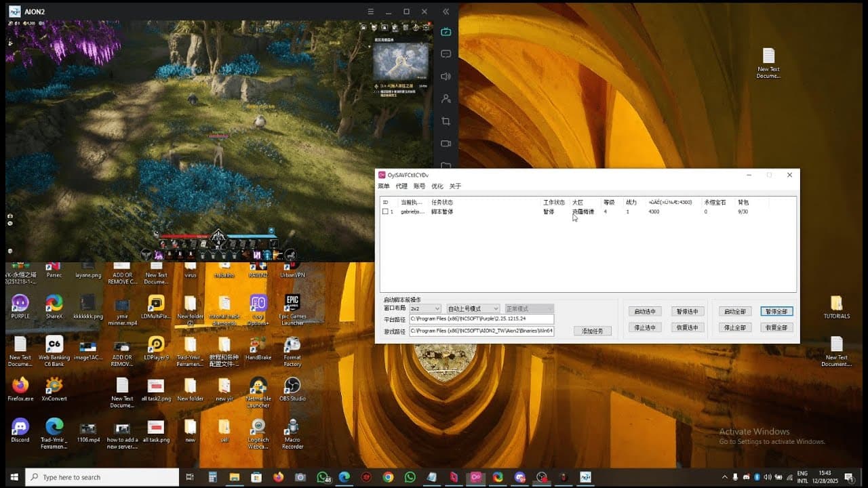
Task: Open the ShareX desktop shortcut
Action: click(54, 307)
